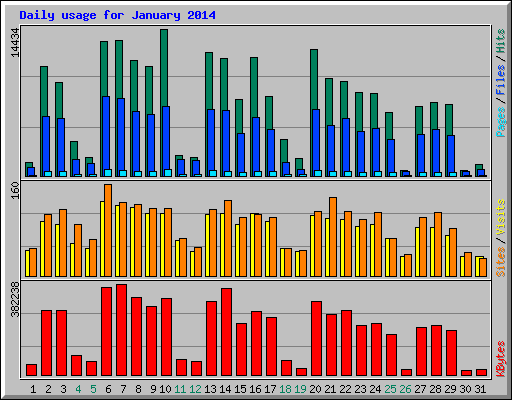Click day 16 on the x-axis

click(x=255, y=389)
